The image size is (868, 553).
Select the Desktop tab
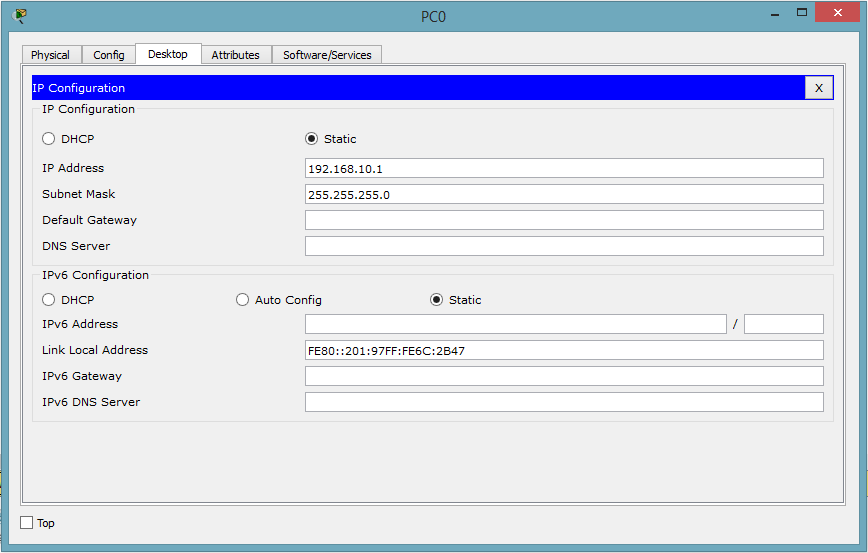tap(168, 54)
